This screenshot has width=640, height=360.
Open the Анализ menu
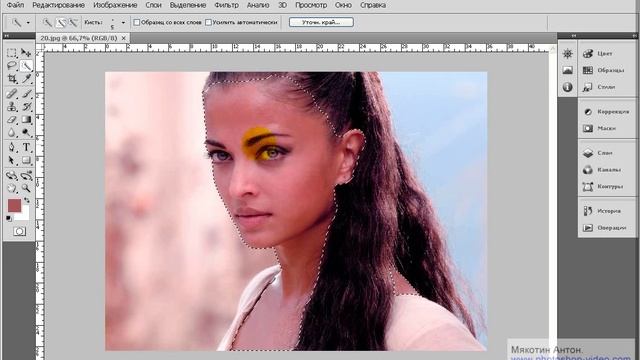coord(258,5)
